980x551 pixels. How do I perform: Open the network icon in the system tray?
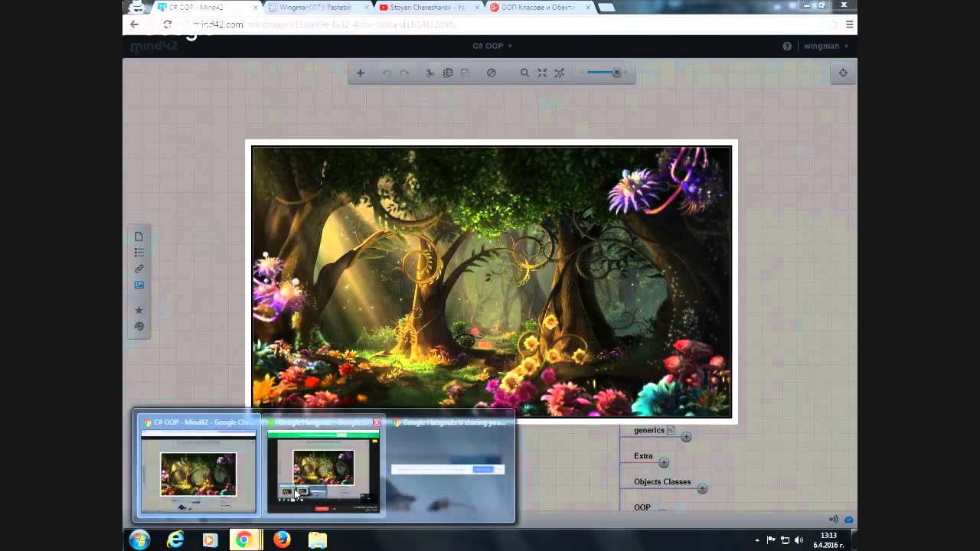pos(785,540)
